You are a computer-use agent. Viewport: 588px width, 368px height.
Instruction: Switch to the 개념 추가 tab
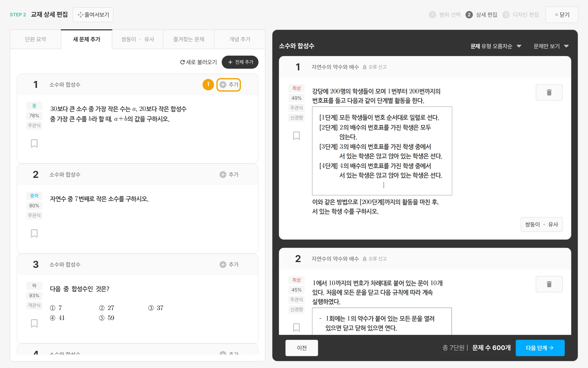coord(239,39)
